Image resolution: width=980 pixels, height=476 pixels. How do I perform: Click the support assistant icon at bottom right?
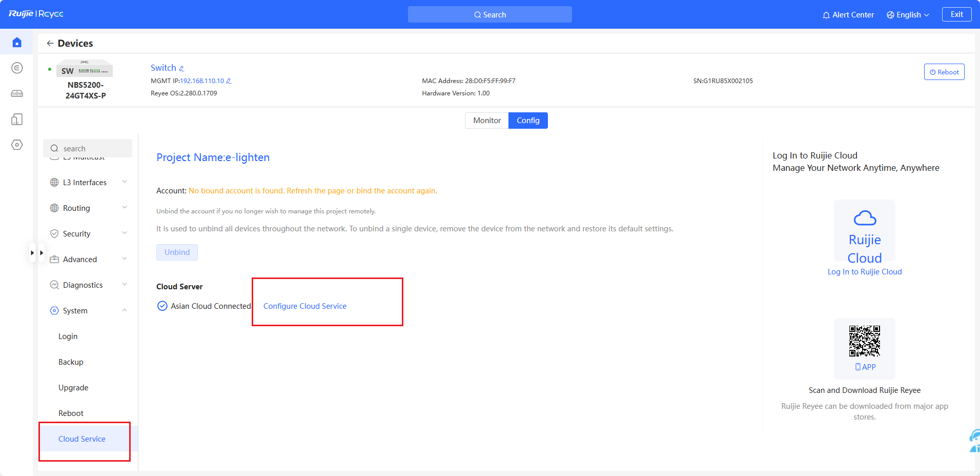[974, 441]
